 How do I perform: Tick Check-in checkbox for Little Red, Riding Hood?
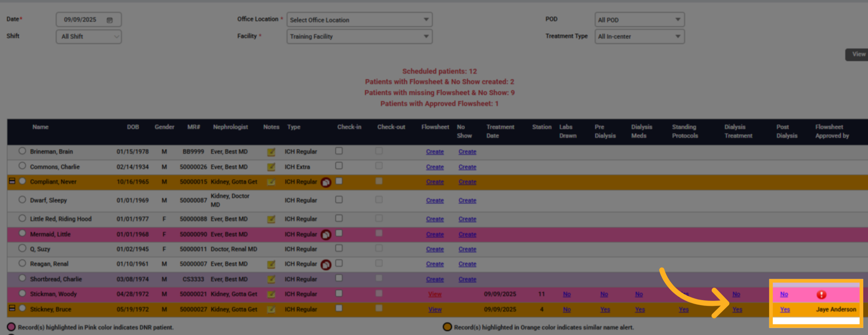(x=339, y=218)
